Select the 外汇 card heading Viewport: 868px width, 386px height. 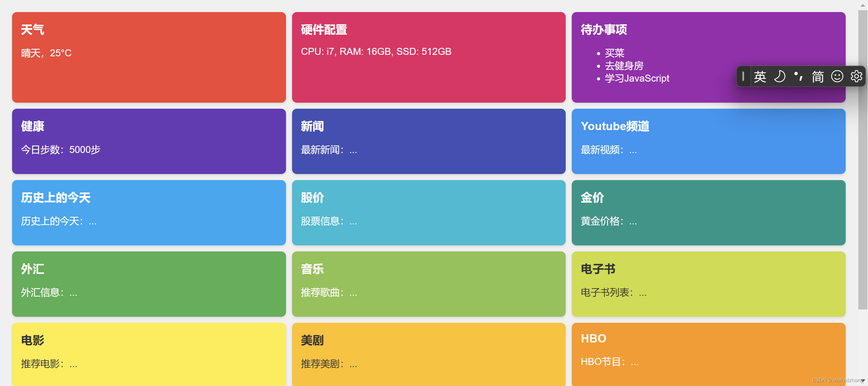(32, 269)
